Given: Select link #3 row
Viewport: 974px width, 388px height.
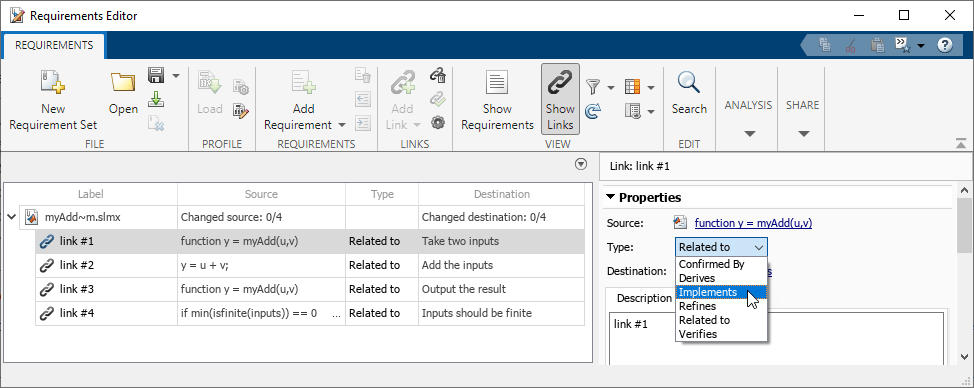Looking at the screenshot, I should coord(309,289).
